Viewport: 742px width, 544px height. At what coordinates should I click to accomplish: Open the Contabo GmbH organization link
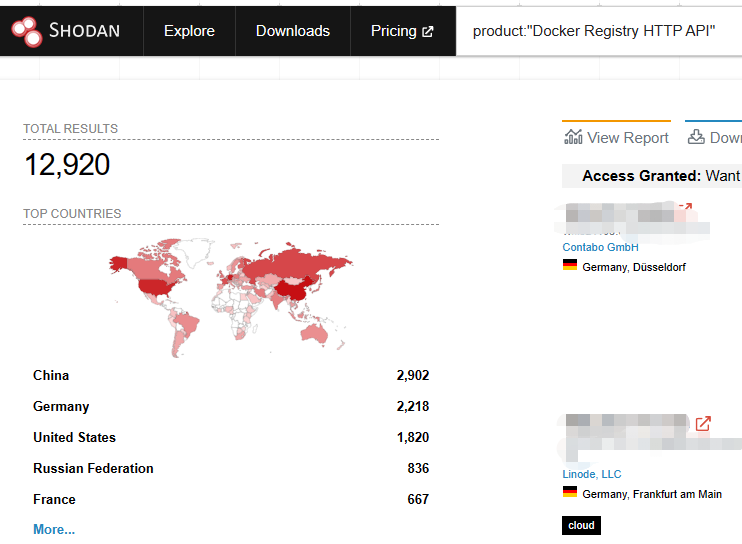pyautogui.click(x=600, y=247)
